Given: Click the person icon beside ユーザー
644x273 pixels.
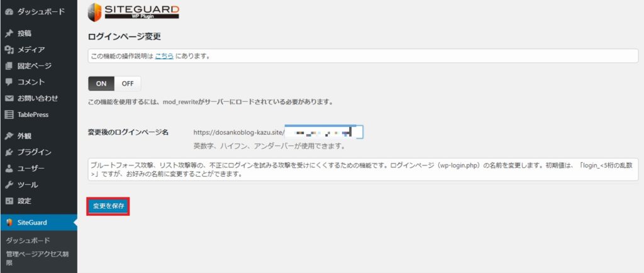Looking at the screenshot, I should point(9,169).
